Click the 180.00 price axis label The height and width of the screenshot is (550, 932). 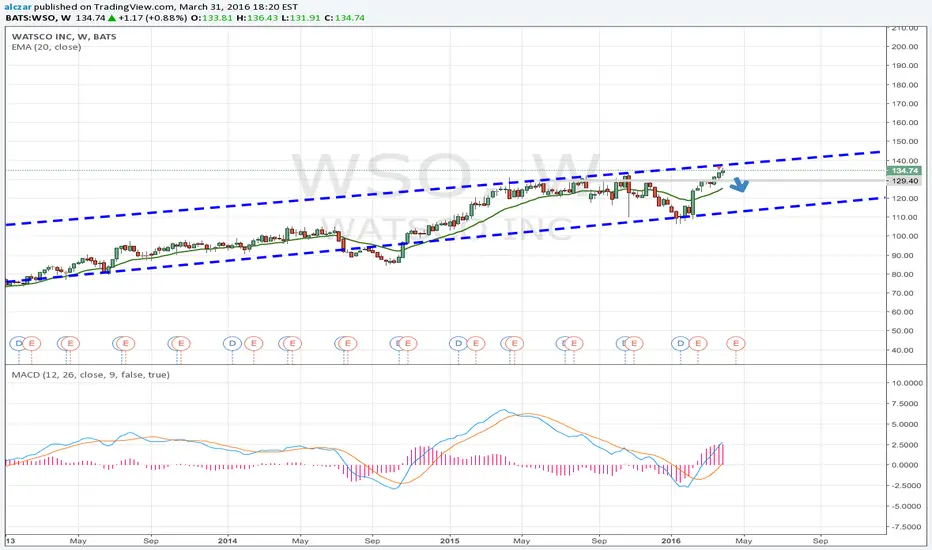pos(905,85)
